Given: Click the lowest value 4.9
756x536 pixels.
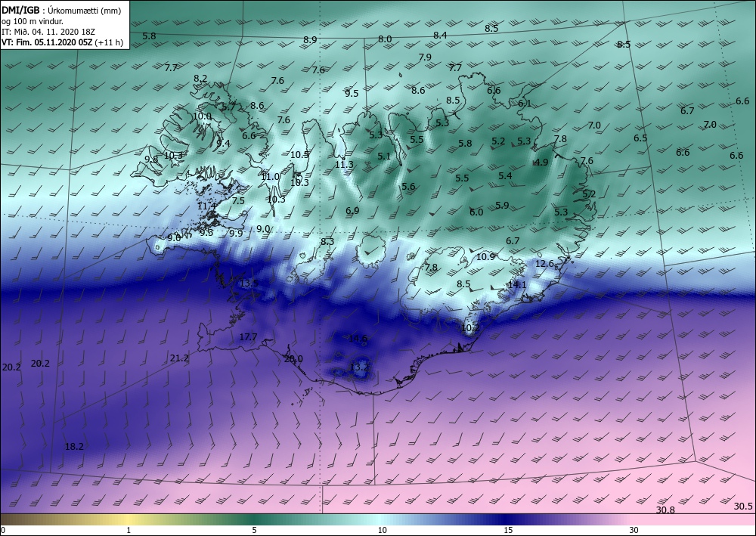Looking at the screenshot, I should click(x=541, y=163).
